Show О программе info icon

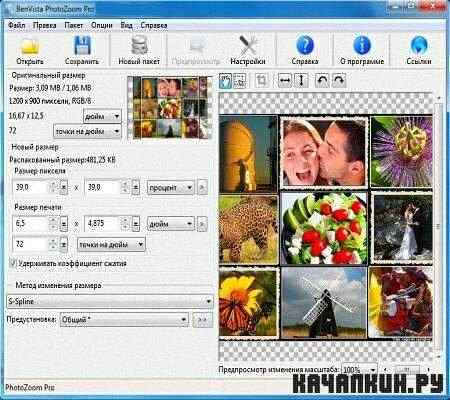362,45
